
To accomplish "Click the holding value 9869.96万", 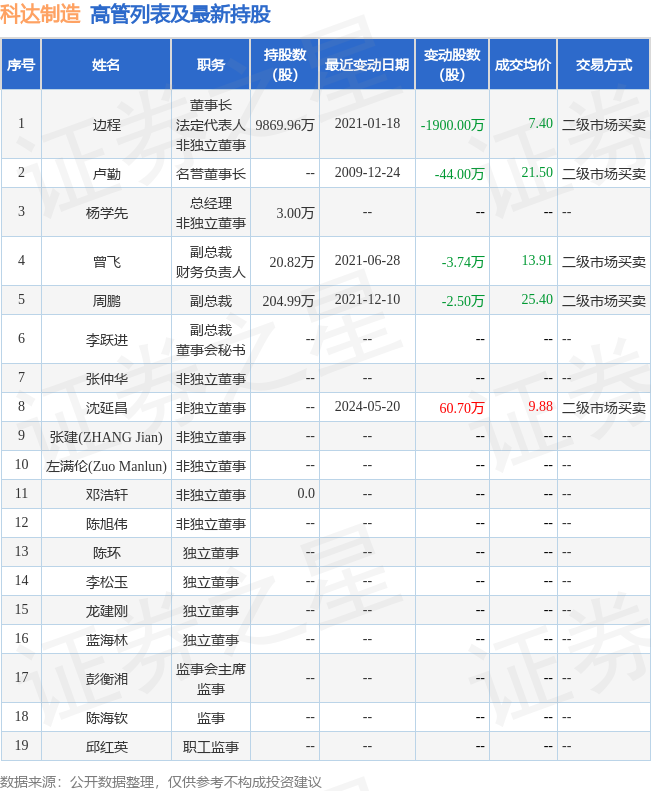I will point(285,125).
